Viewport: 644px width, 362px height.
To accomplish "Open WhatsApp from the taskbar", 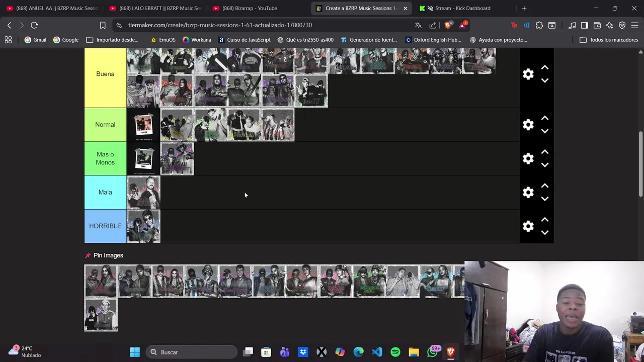I will 433,352.
